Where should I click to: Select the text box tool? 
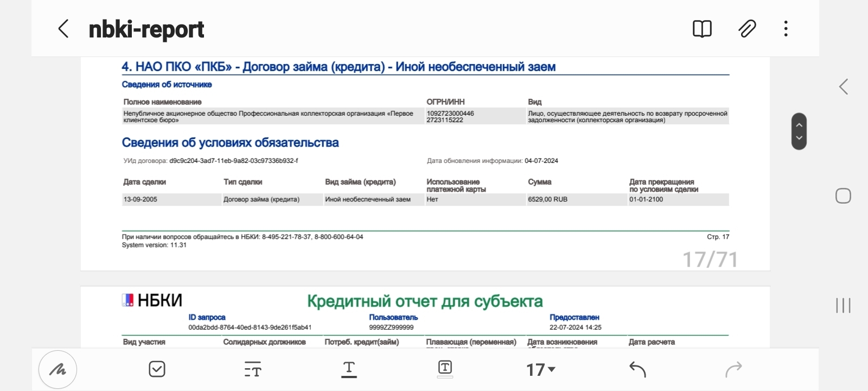pos(445,369)
